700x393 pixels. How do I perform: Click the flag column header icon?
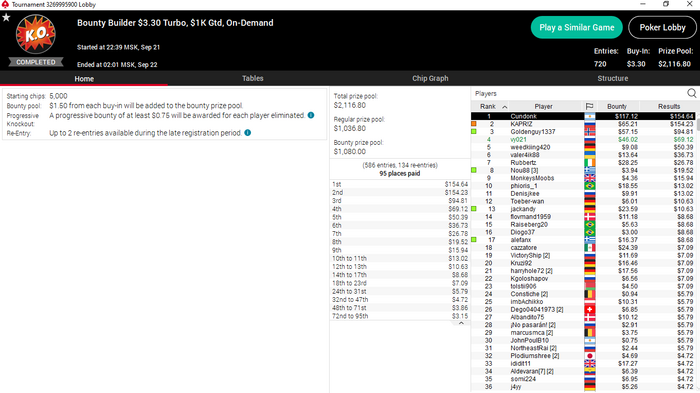pyautogui.click(x=589, y=106)
